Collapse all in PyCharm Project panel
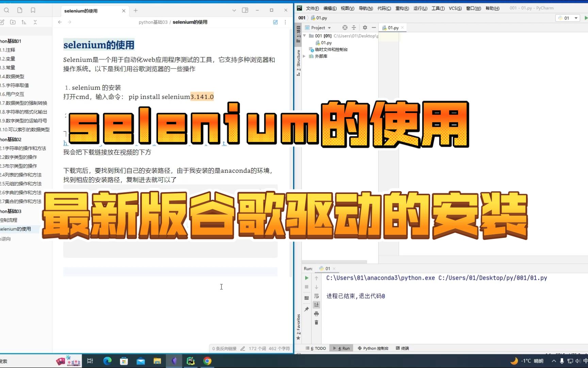This screenshot has height=368, width=588. 354,28
